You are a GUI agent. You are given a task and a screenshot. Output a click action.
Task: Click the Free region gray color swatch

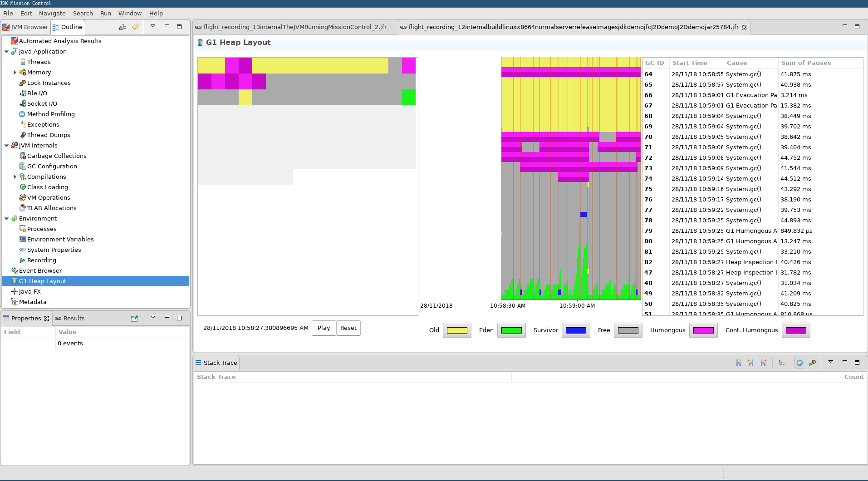[x=628, y=330]
